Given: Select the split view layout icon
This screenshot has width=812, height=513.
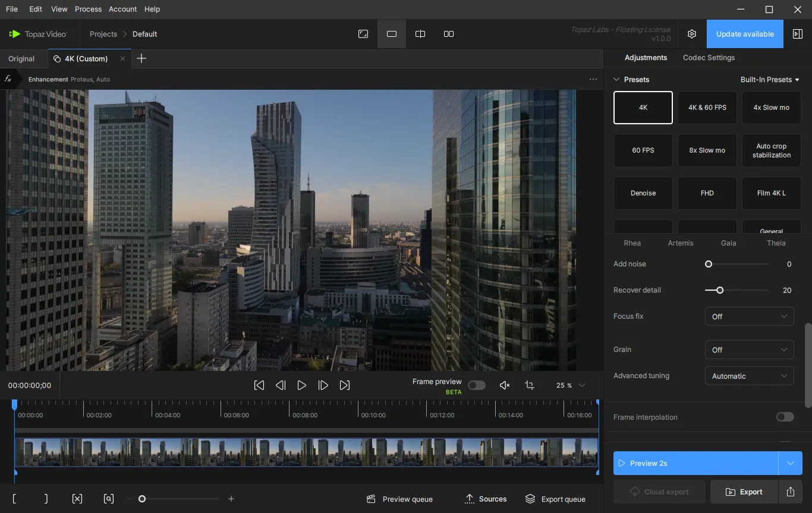Looking at the screenshot, I should pyautogui.click(x=420, y=34).
